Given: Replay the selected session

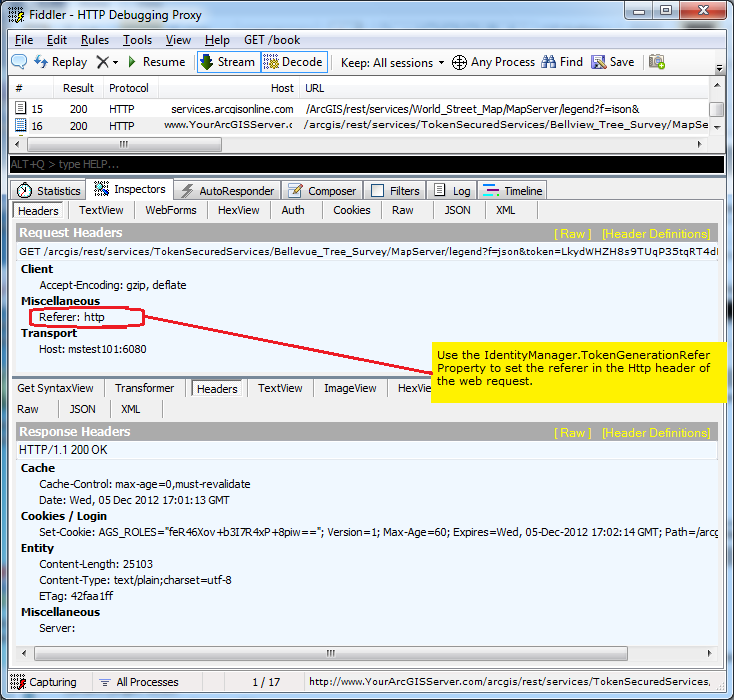Looking at the screenshot, I should pos(61,62).
